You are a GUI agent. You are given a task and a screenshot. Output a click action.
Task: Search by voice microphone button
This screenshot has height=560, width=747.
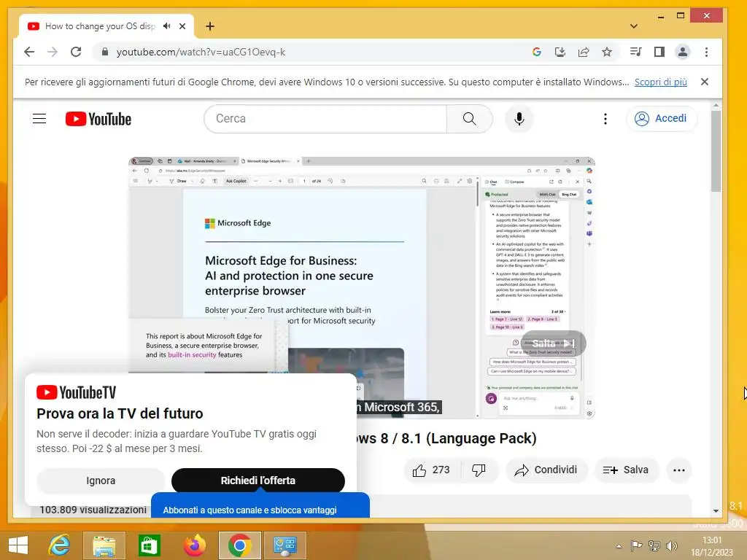[x=519, y=119]
